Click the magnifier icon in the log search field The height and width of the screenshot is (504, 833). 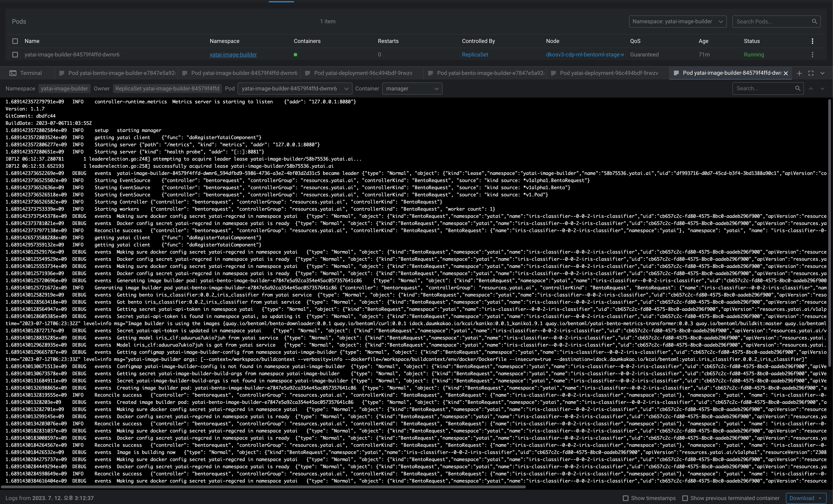click(x=798, y=89)
